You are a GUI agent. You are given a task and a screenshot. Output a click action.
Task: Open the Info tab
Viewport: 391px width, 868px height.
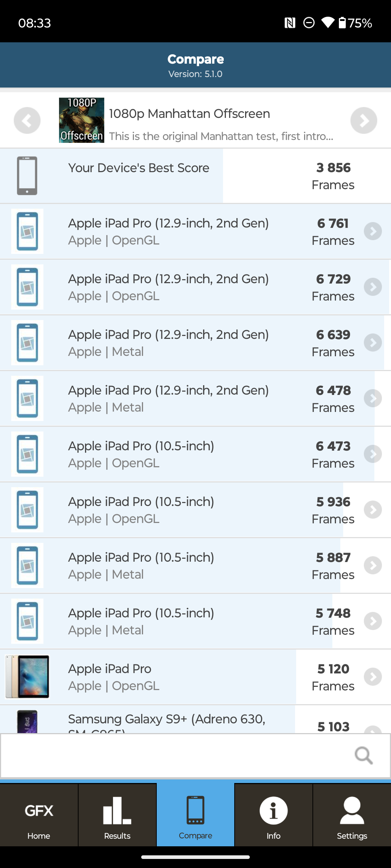click(273, 816)
